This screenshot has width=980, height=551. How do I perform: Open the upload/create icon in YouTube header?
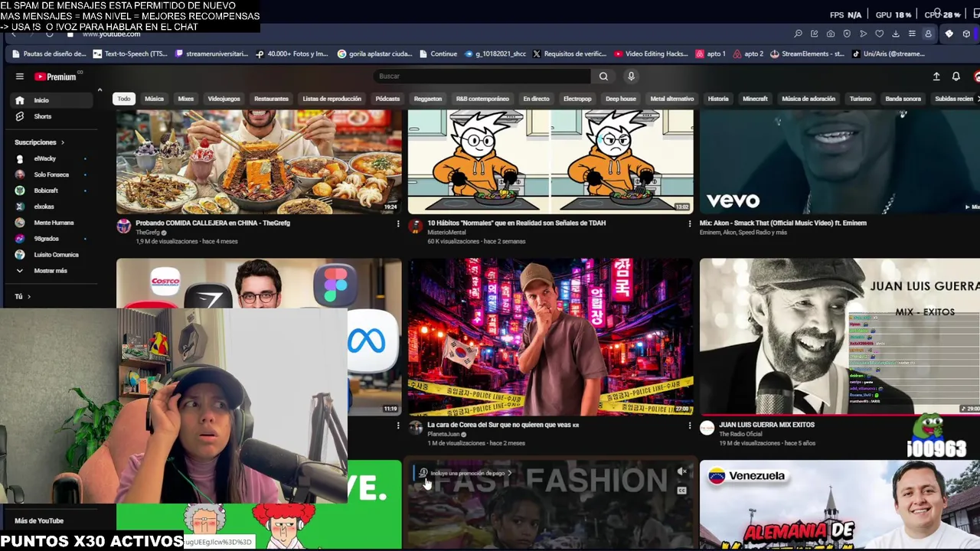tap(936, 77)
